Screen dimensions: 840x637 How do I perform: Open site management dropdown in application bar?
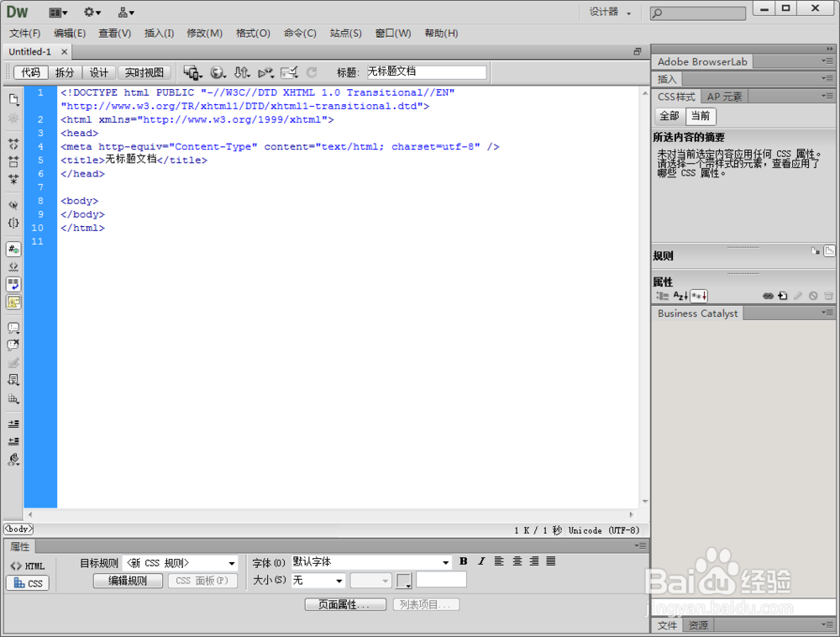pos(127,13)
